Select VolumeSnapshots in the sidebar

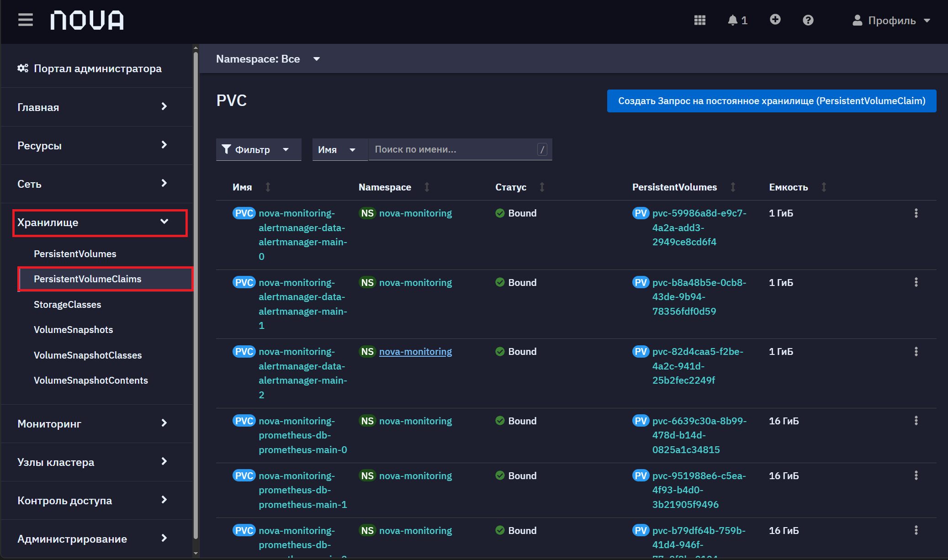[74, 330]
